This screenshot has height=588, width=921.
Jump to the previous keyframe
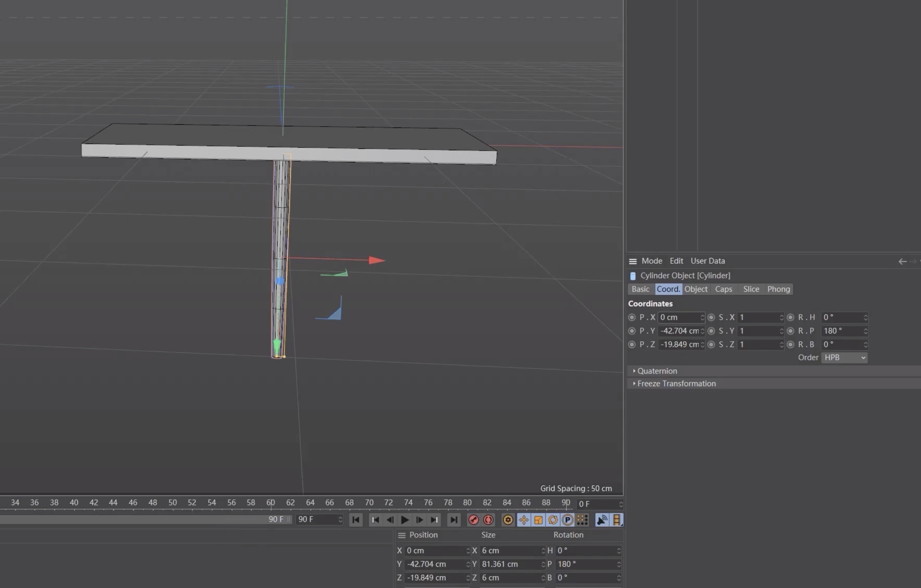tap(375, 520)
